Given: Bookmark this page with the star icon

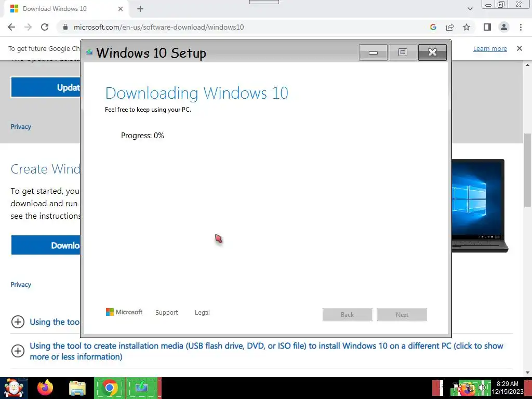Looking at the screenshot, I should (x=467, y=27).
